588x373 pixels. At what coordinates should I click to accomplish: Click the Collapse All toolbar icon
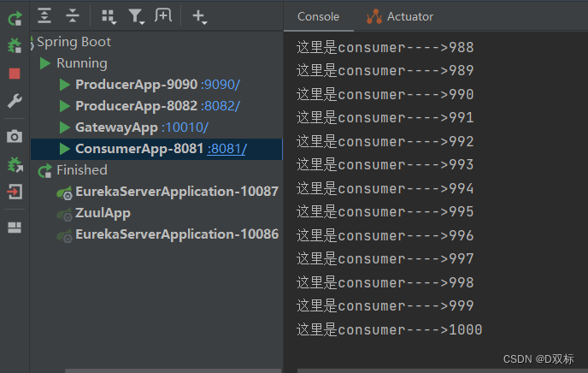pos(73,15)
